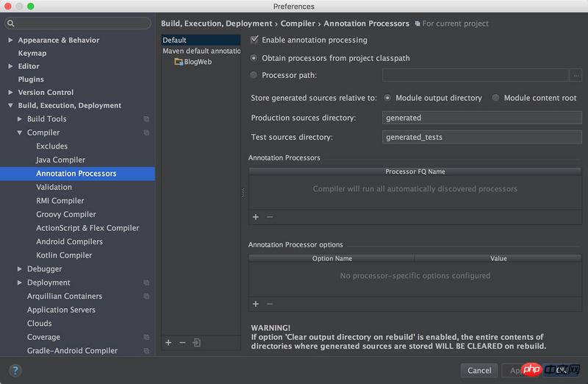588x384 pixels.
Task: Click the settings search field
Action: [x=78, y=24]
